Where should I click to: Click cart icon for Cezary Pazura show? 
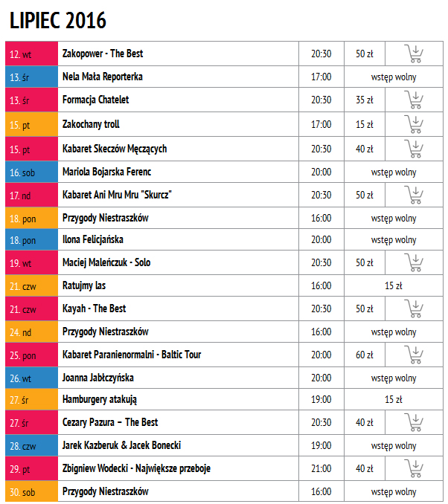point(414,422)
